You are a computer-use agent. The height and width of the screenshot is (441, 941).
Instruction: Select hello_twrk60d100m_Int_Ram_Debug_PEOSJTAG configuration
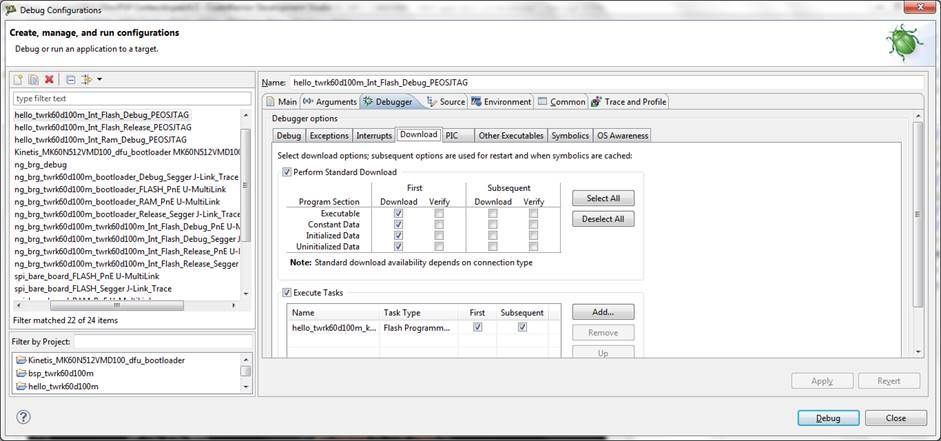[x=100, y=140]
